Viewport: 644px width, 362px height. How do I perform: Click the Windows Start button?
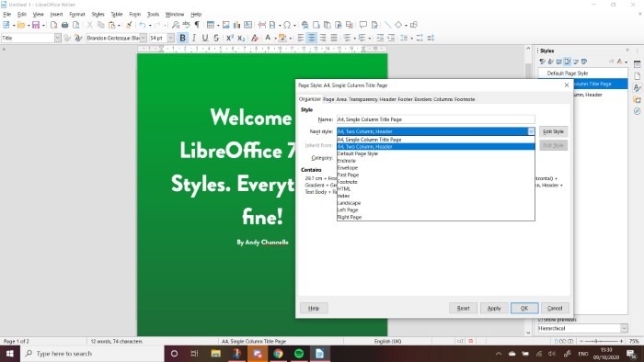click(x=10, y=354)
